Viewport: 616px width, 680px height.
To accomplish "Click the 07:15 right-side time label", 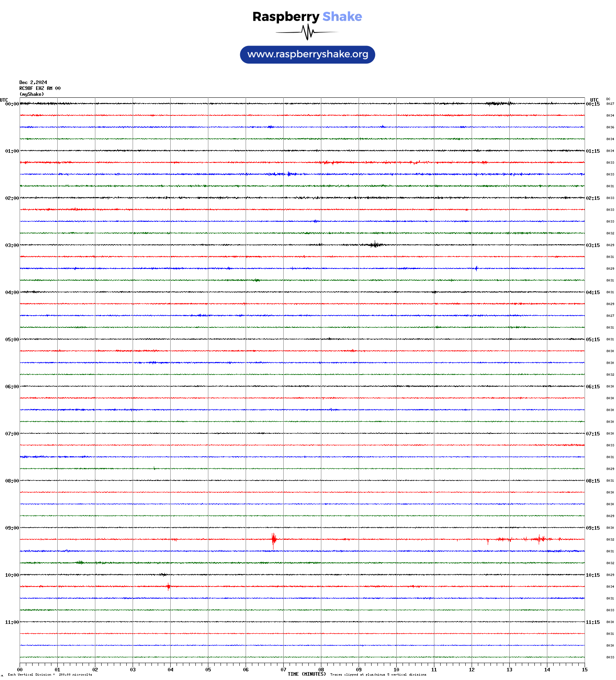I will (x=593, y=434).
